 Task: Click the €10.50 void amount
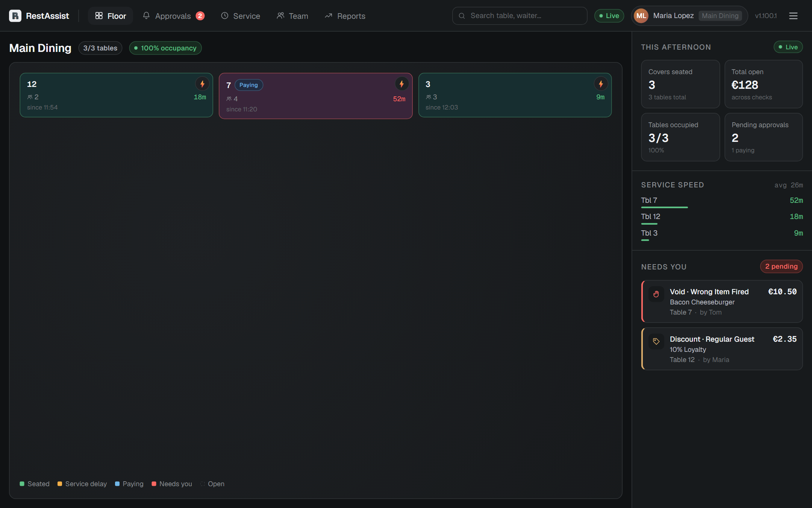click(x=782, y=292)
